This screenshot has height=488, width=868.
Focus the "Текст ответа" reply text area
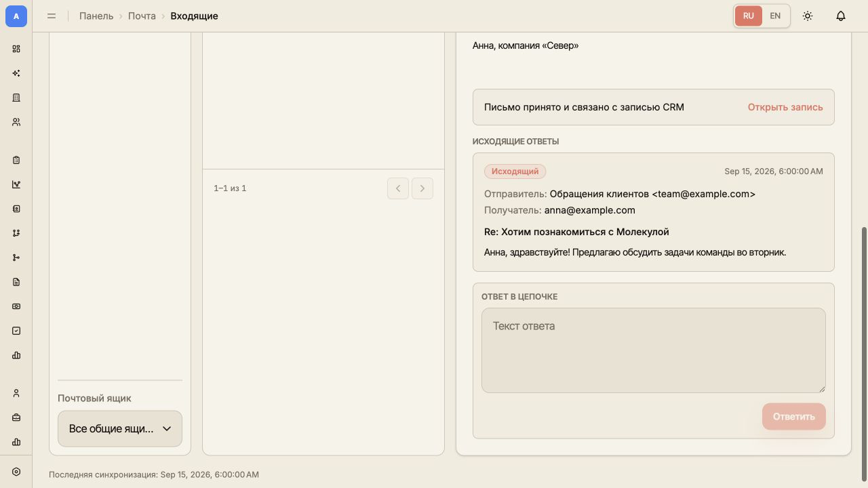(654, 350)
